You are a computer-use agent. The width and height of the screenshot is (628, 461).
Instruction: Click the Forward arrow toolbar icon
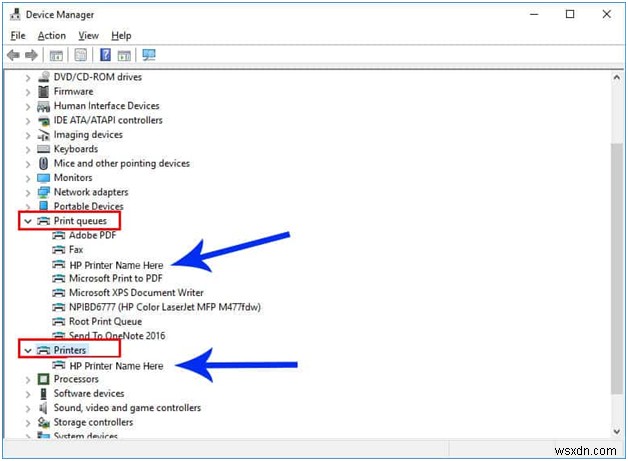[31, 55]
